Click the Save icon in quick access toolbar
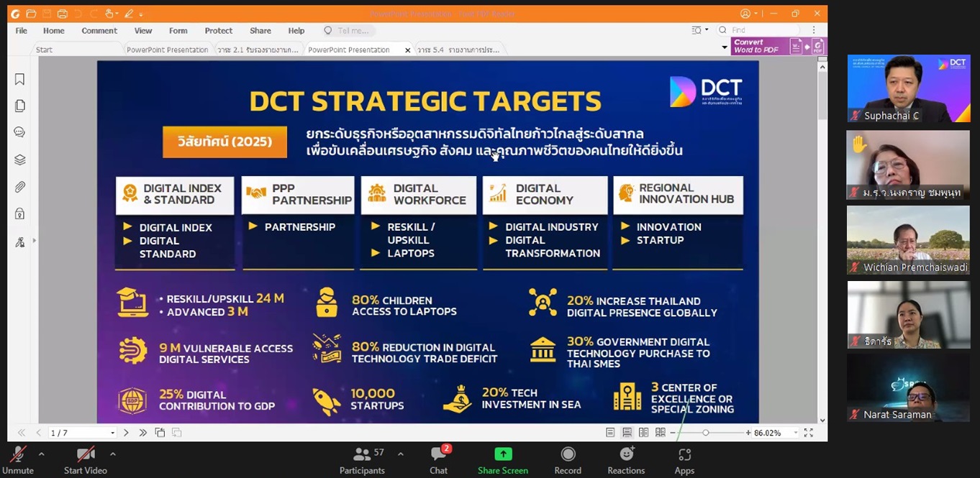The width and height of the screenshot is (980, 478). point(47,14)
